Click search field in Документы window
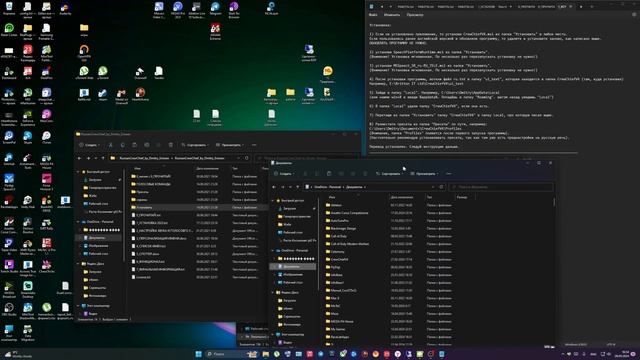640x360 pixels. pyautogui.click(x=501, y=187)
